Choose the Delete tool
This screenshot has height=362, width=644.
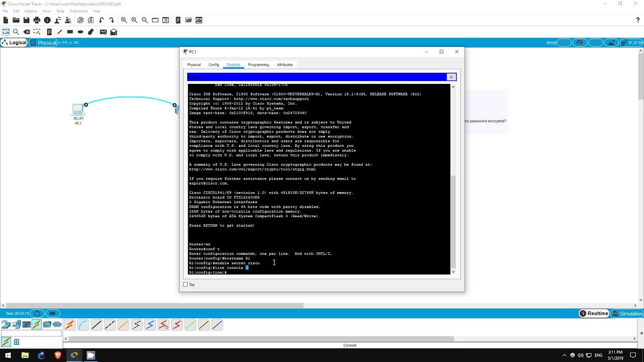[x=27, y=32]
